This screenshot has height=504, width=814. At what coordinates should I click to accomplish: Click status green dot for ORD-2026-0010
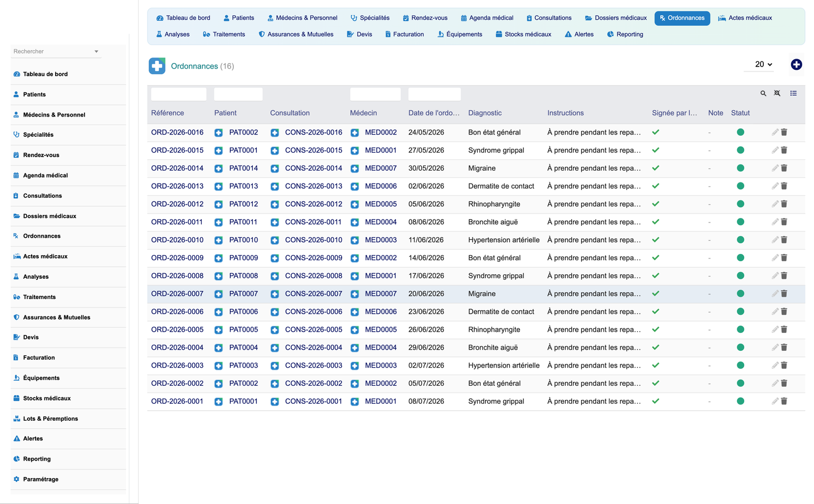[740, 240]
